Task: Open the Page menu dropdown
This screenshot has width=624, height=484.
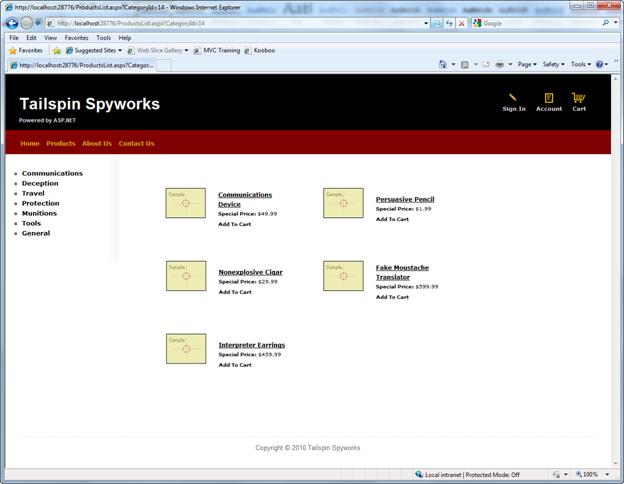Action: tap(527, 64)
